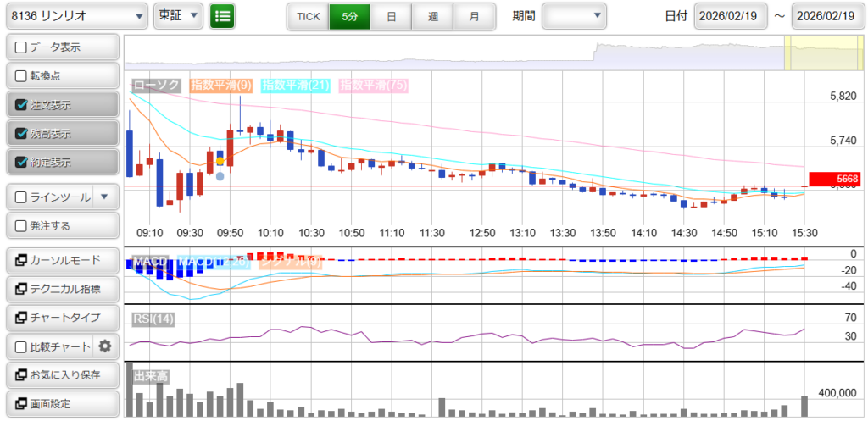Screen dimensions: 868x421
Task: Toggle the 約定表示 checkbox off
Action: [x=22, y=162]
